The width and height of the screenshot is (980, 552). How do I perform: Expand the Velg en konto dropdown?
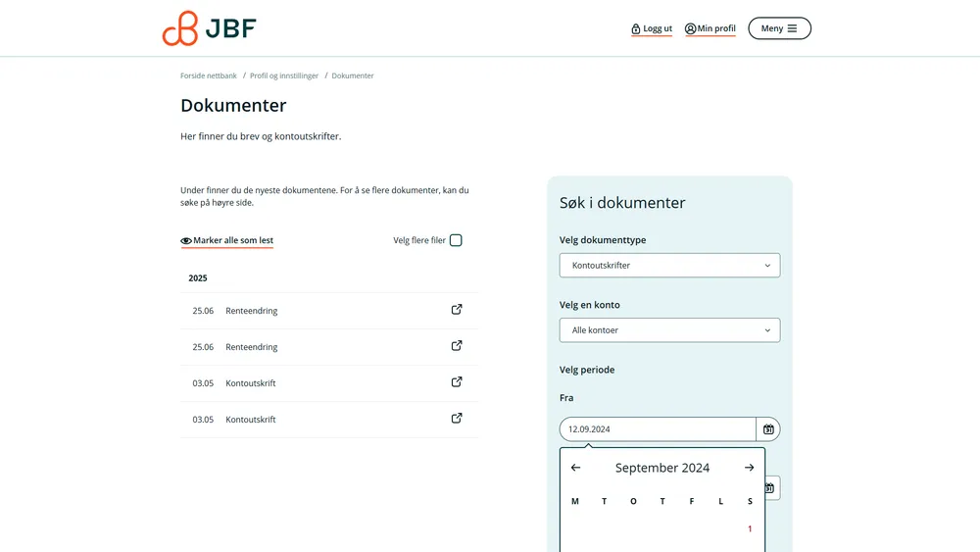click(669, 330)
